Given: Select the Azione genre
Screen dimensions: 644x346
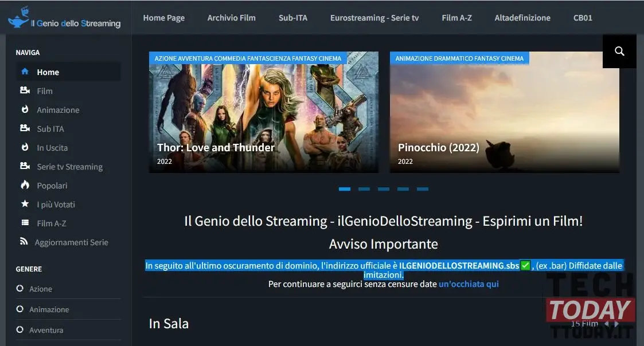Looking at the screenshot, I should pos(41,289).
